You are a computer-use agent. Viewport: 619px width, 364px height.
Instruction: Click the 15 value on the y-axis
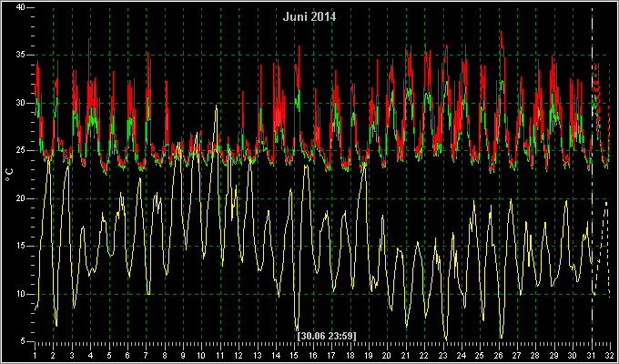pos(21,246)
